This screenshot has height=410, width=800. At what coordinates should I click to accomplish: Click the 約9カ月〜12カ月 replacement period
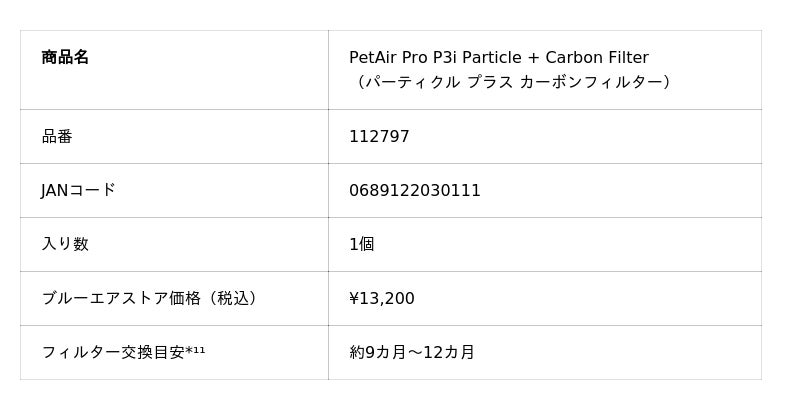point(412,353)
